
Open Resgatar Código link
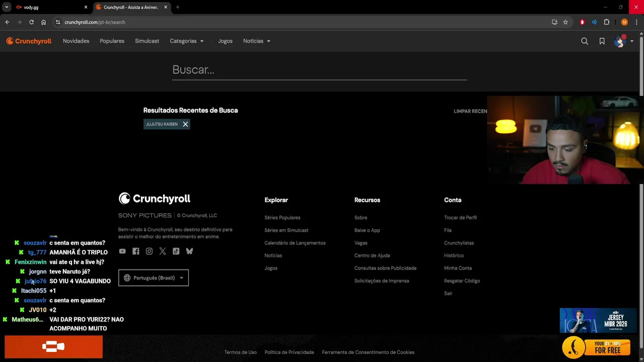[462, 281]
